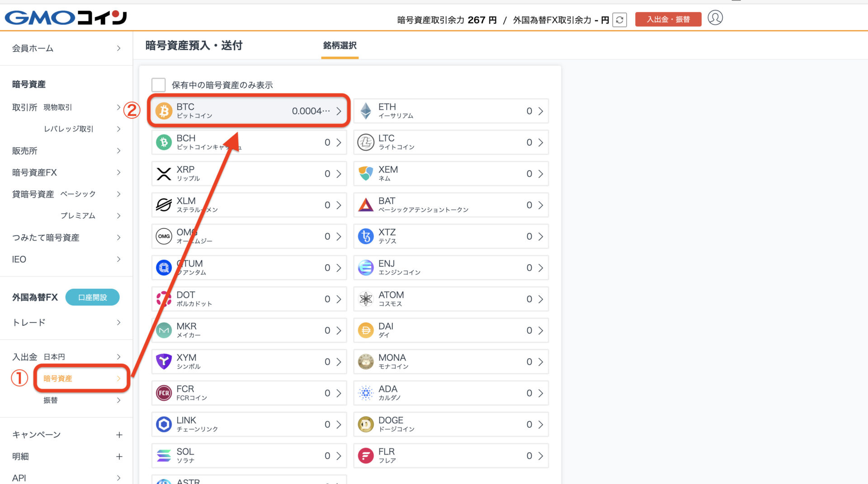Click the DAI coin icon
868x484 pixels.
point(366,330)
